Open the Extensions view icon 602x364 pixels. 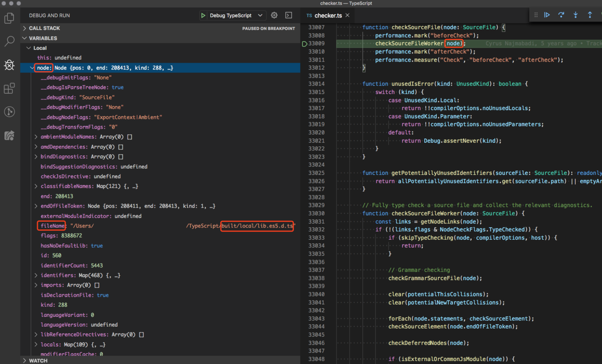[9, 88]
